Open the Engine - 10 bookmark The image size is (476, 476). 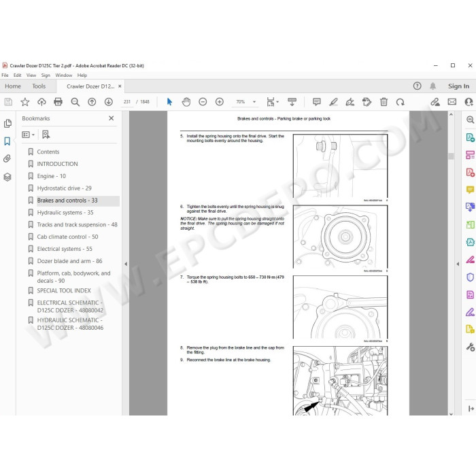(51, 176)
